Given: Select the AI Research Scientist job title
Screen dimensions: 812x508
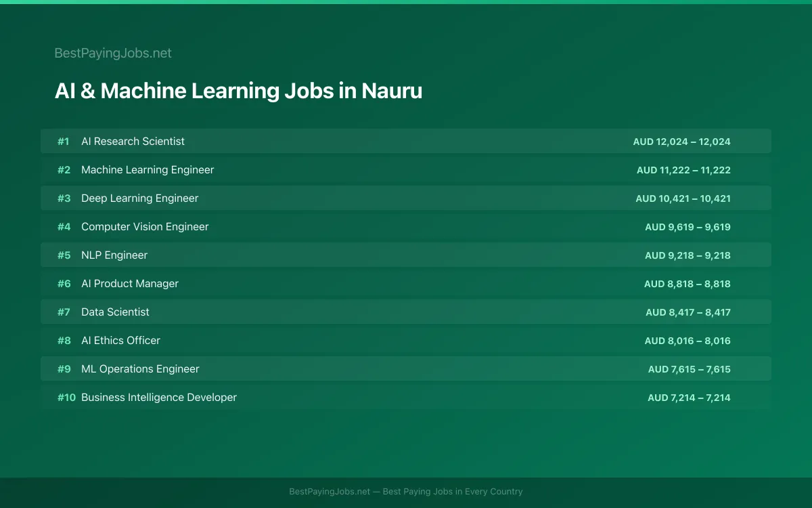Looking at the screenshot, I should click(x=133, y=142).
